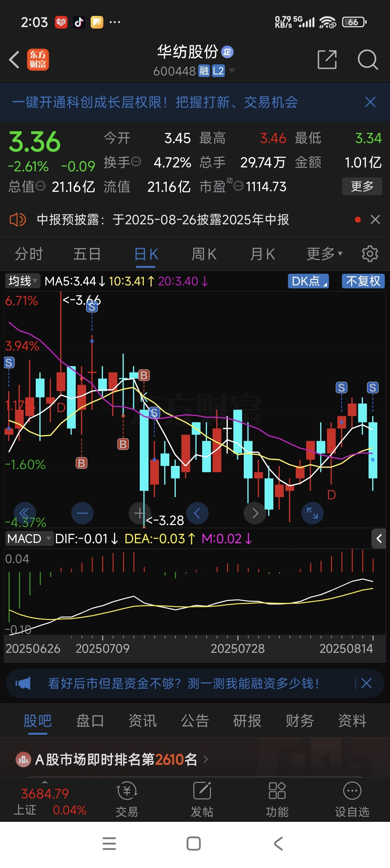
Task: Tap Android recent apps button
Action: (x=110, y=843)
